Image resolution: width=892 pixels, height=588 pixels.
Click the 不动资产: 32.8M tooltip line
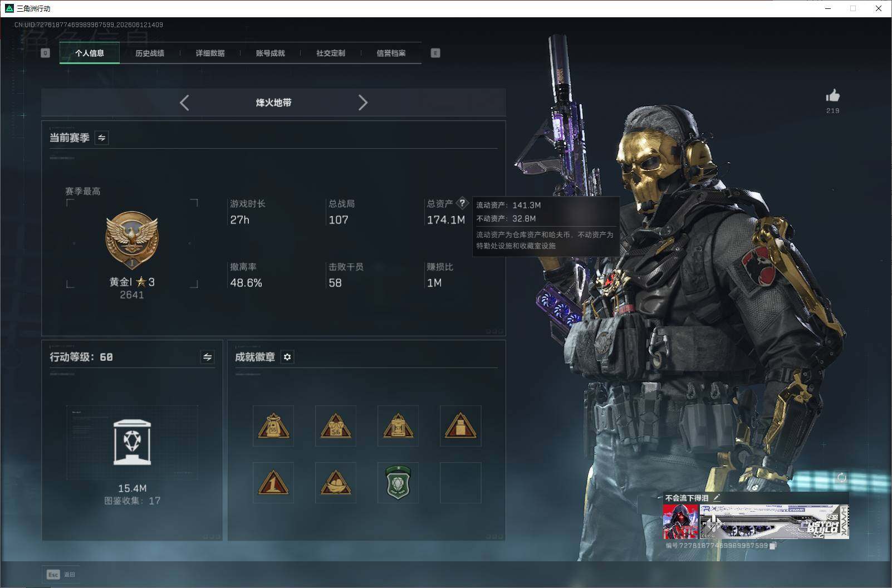[506, 219]
